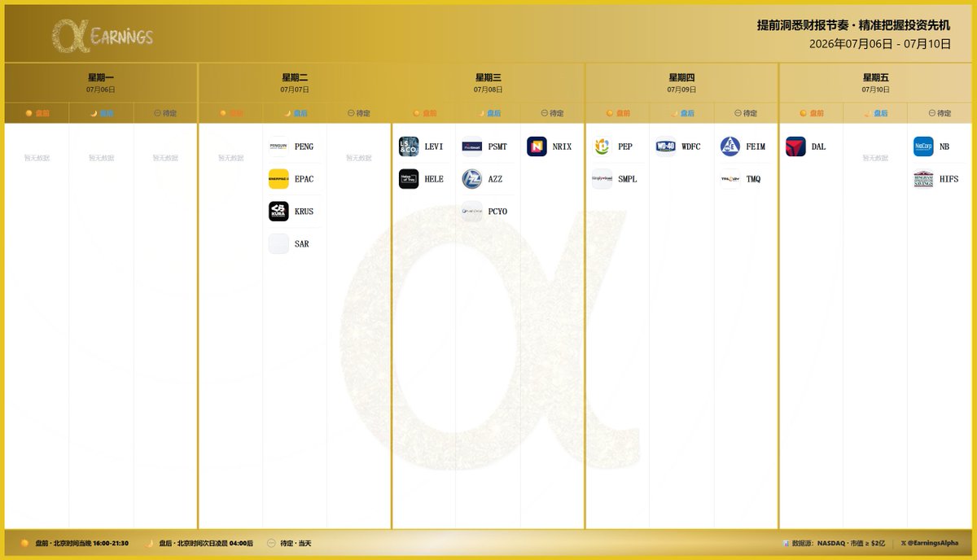Click the PSMT PriceSmart logo
Screen dimensions: 977x560
[472, 147]
